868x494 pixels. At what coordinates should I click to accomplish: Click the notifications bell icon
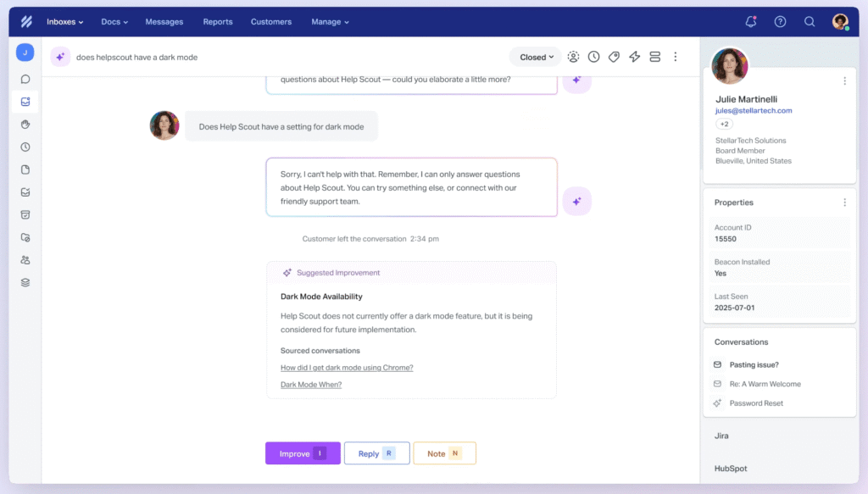[750, 22]
